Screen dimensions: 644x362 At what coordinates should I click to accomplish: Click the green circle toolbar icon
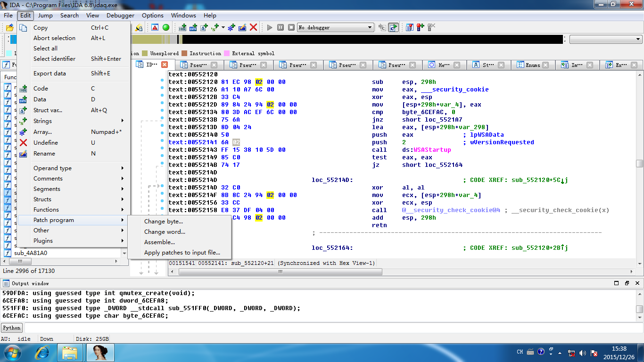tap(166, 27)
